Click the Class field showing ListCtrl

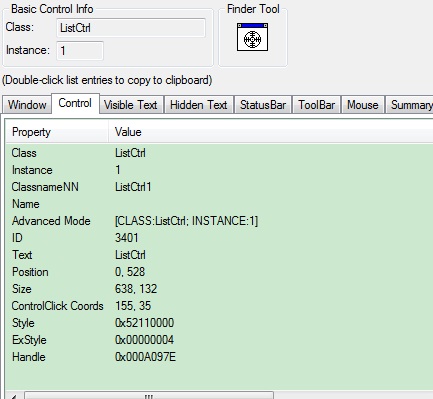pos(131,28)
